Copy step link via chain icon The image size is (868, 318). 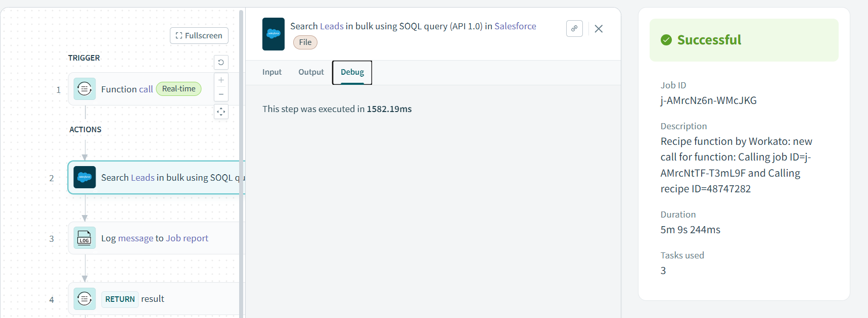[x=574, y=29]
